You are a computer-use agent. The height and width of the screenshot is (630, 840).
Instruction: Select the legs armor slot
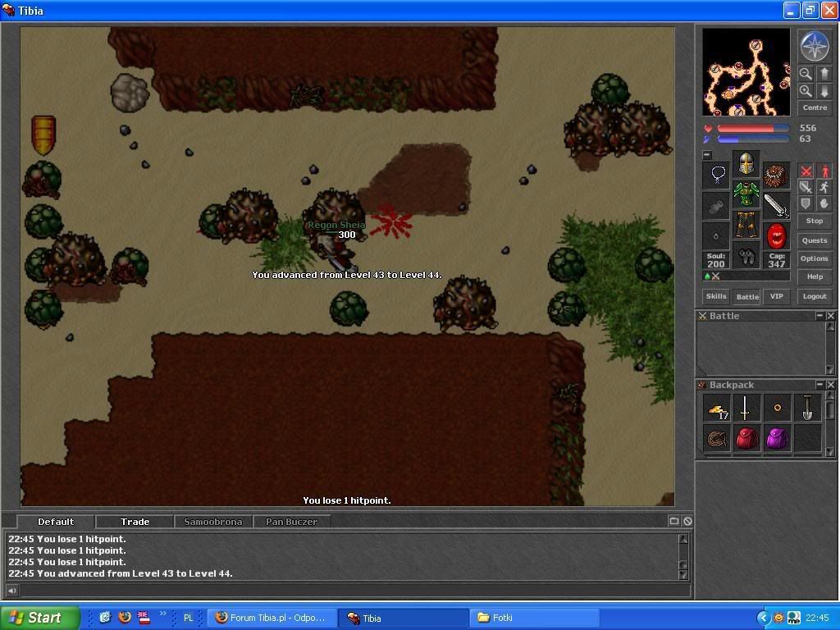[746, 225]
